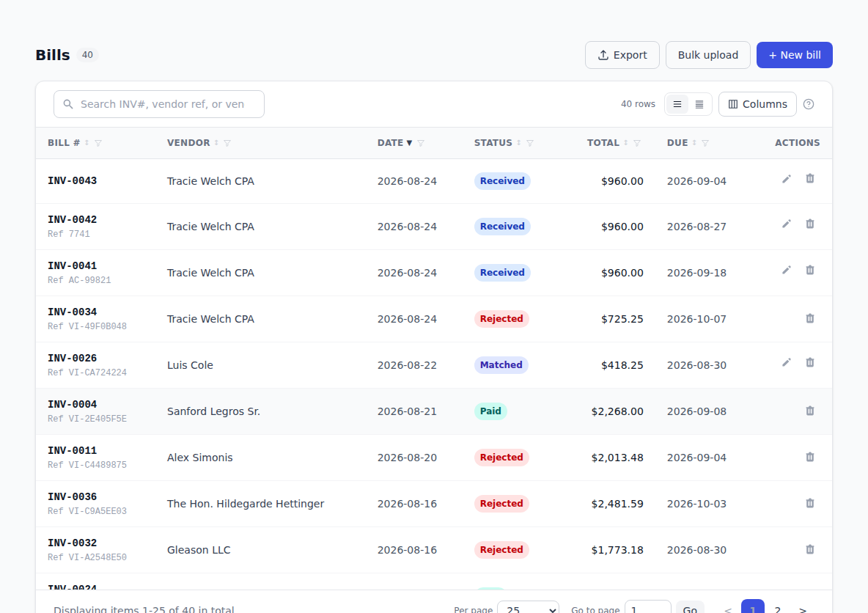This screenshot has width=868, height=613.
Task: Edit bill INV-0042
Action: click(786, 224)
